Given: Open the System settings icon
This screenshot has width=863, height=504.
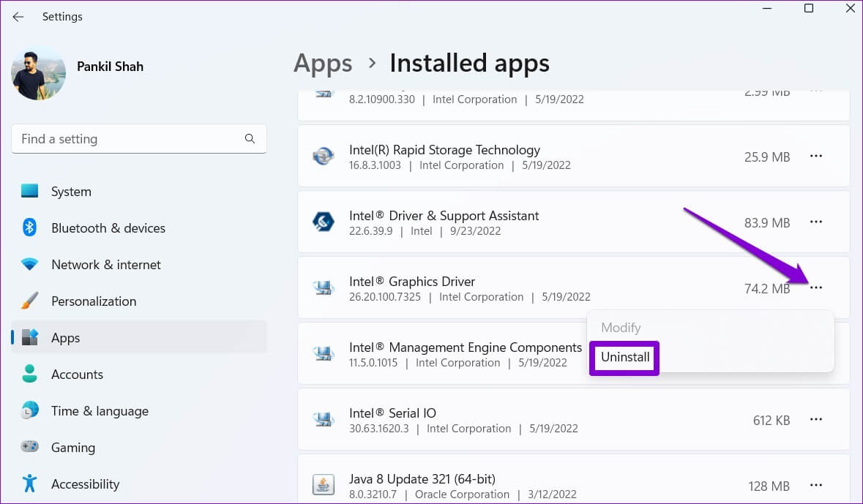Looking at the screenshot, I should [30, 191].
